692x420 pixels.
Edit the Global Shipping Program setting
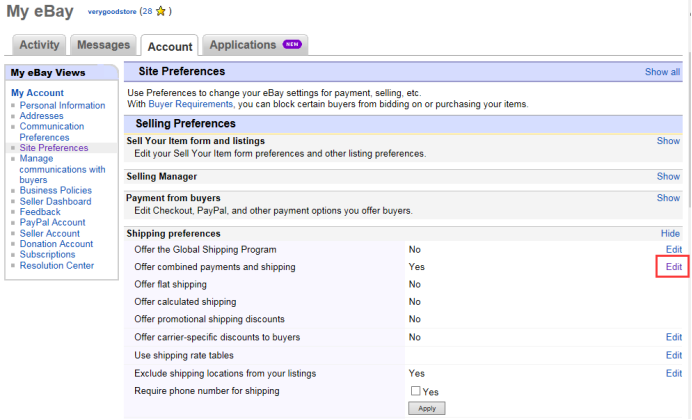pyautogui.click(x=674, y=249)
